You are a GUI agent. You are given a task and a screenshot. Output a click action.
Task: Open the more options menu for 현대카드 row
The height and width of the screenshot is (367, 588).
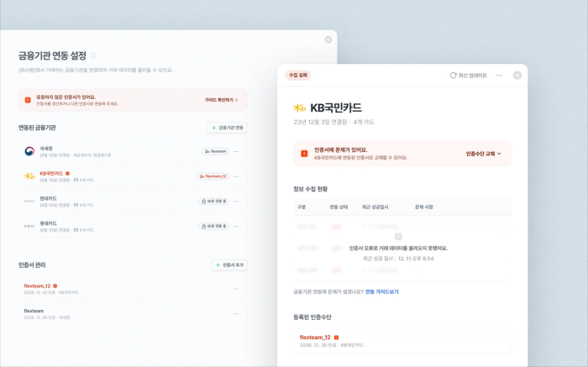point(236,202)
